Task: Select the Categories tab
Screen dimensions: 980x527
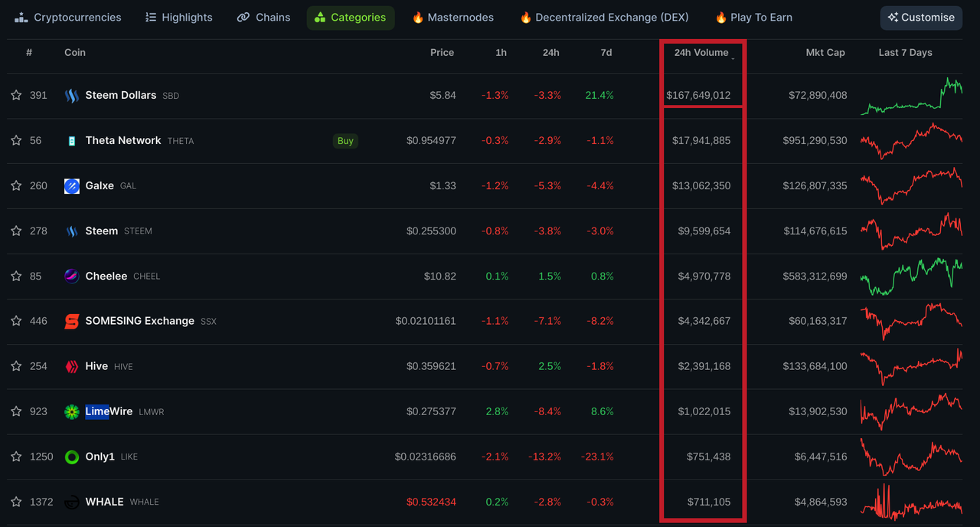Action: tap(351, 18)
